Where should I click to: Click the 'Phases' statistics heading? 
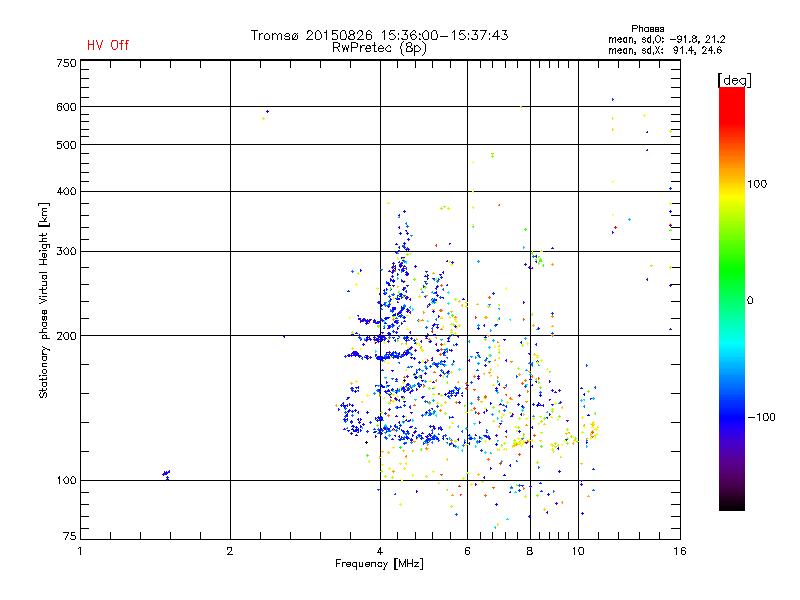(647, 29)
